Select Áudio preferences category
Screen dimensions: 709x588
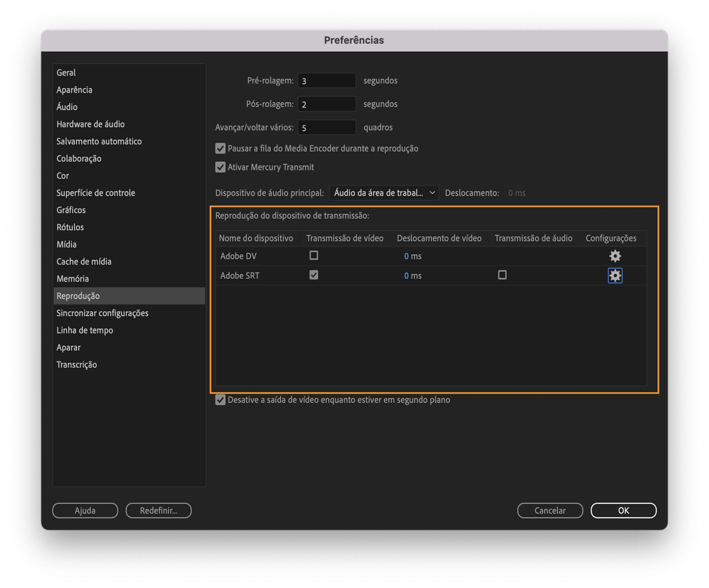(67, 107)
